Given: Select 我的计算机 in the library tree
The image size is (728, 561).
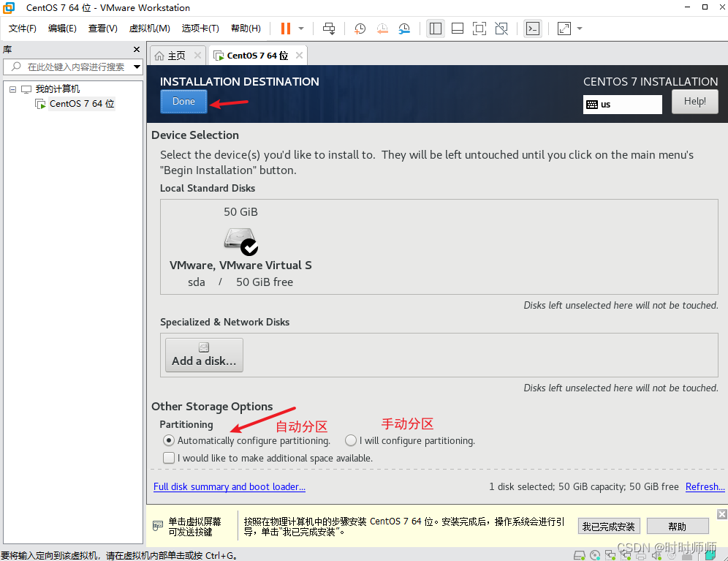Looking at the screenshot, I should 58,89.
